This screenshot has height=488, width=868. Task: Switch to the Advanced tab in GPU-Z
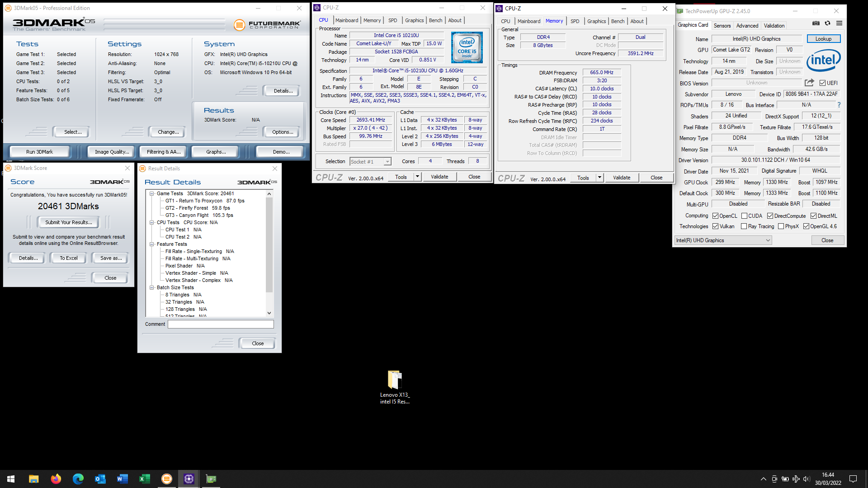tap(747, 26)
